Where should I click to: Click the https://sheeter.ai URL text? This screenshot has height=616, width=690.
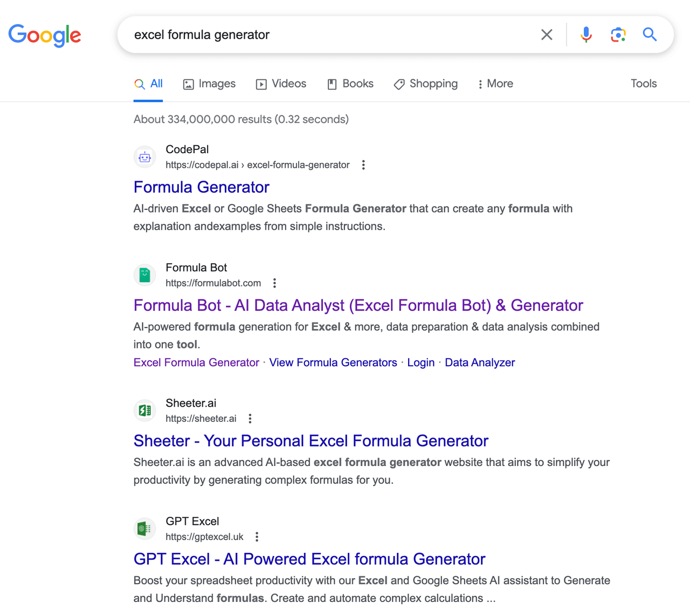click(x=201, y=419)
